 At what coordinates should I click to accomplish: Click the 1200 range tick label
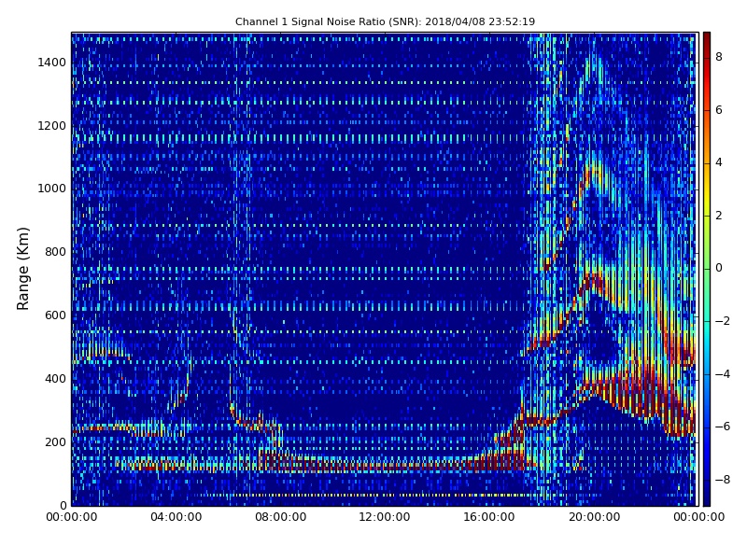point(52,126)
